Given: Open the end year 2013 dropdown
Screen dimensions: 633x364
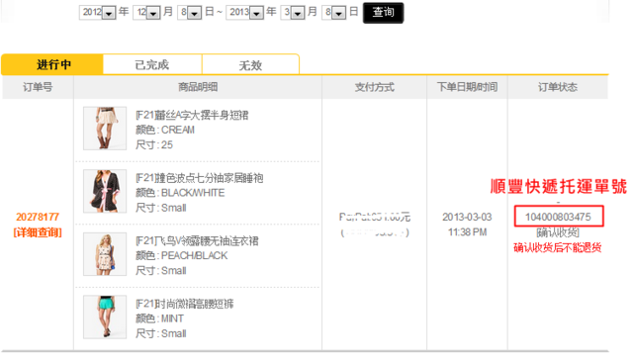Looking at the screenshot, I should (245, 12).
